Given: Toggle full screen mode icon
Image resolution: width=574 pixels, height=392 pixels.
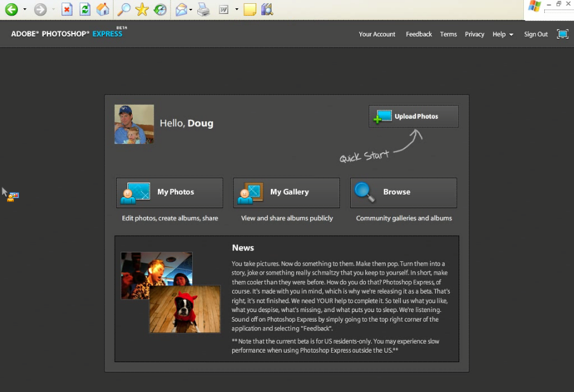Looking at the screenshot, I should pyautogui.click(x=563, y=34).
